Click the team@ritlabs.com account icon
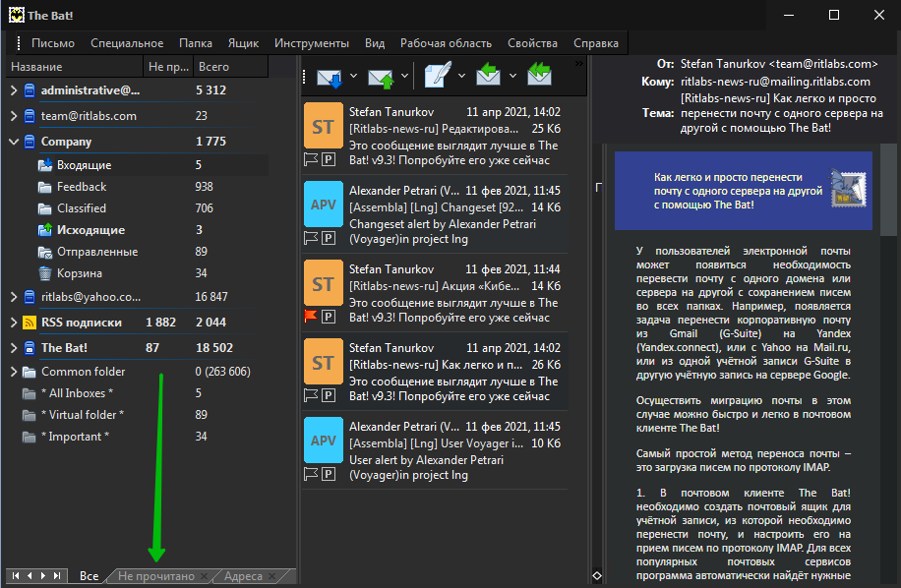Screen dimensions: 901x588 tap(30, 116)
